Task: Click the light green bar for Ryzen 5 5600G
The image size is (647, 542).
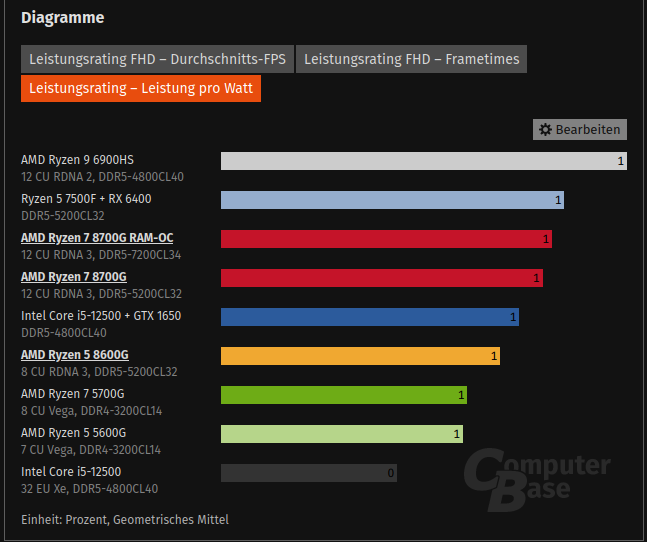Action: pos(342,434)
